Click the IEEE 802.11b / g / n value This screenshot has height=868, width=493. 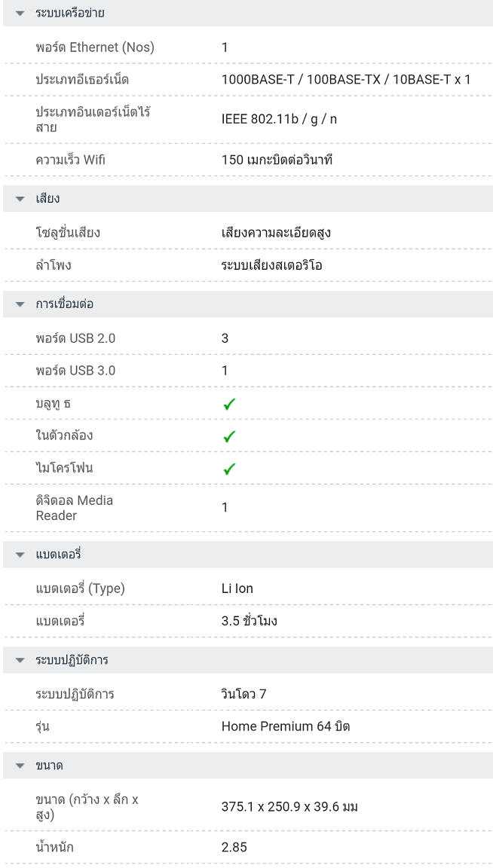click(x=280, y=120)
